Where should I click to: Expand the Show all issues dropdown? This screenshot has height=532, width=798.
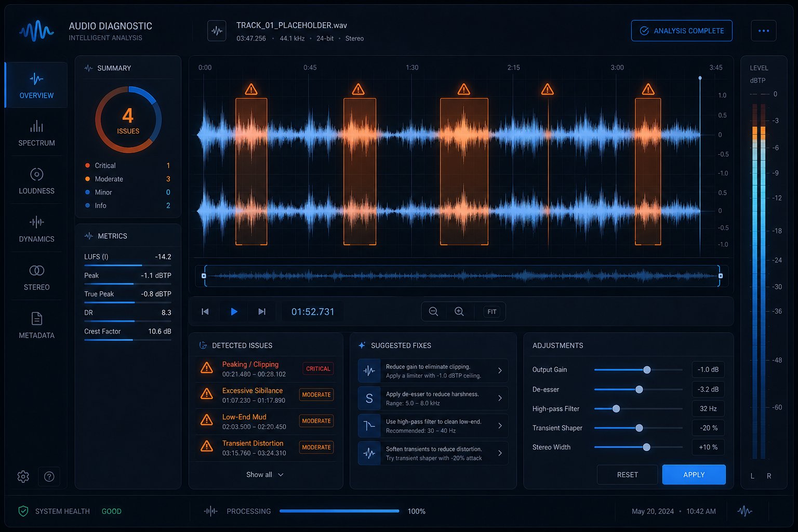click(x=265, y=475)
